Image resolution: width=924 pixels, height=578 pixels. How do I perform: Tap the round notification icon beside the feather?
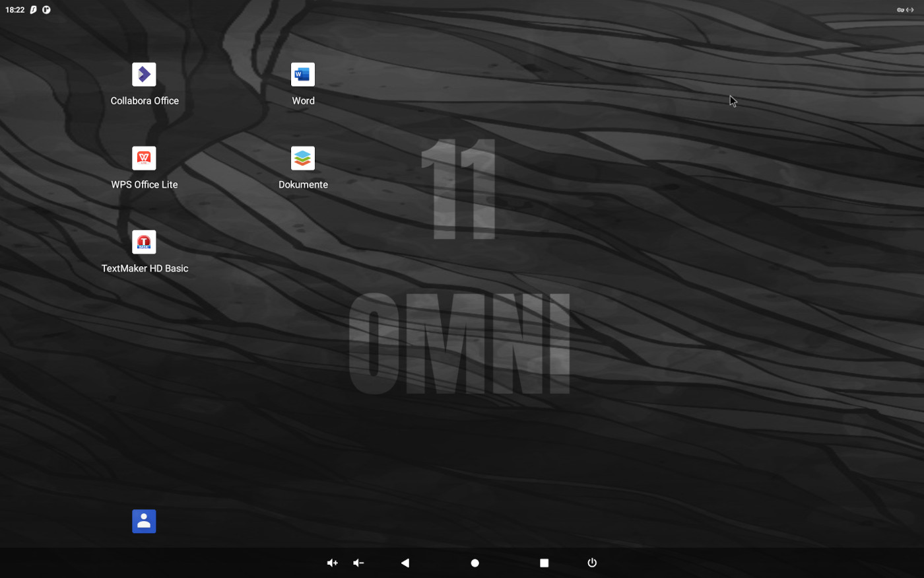(x=46, y=10)
